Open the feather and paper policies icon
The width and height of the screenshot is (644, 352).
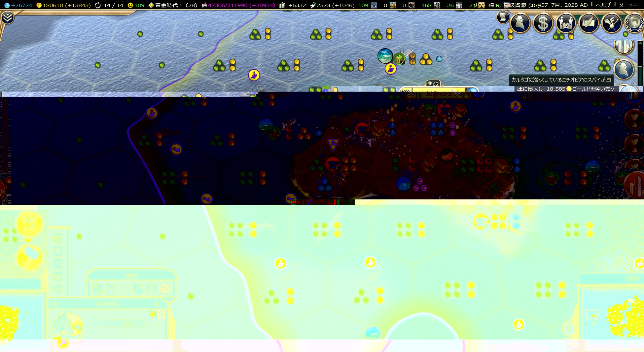tap(589, 23)
